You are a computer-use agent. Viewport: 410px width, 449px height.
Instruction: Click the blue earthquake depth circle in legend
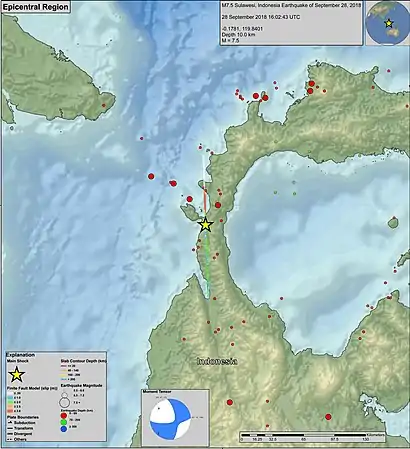[x=64, y=429]
